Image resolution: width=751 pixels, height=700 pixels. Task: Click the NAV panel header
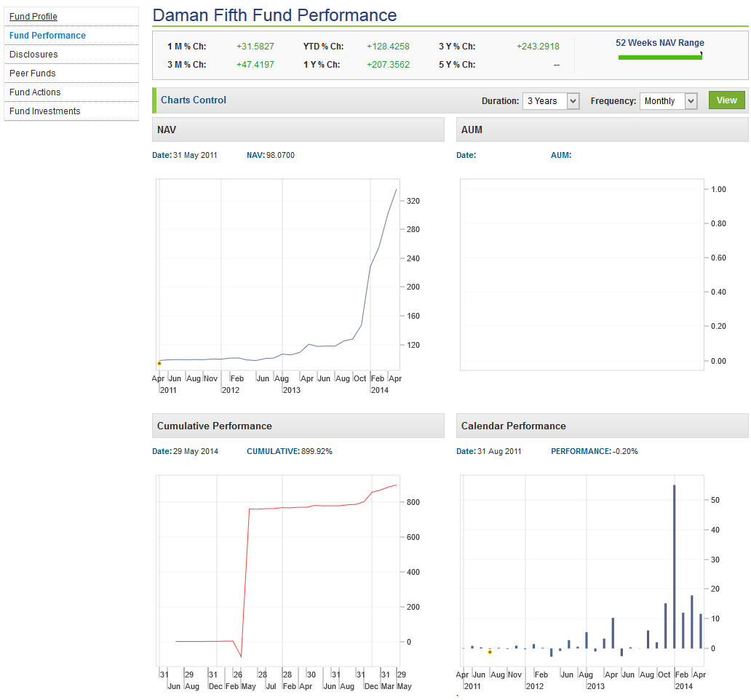pos(298,130)
